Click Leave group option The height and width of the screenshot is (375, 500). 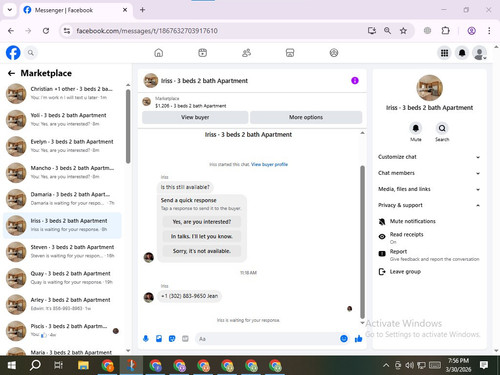click(429, 272)
